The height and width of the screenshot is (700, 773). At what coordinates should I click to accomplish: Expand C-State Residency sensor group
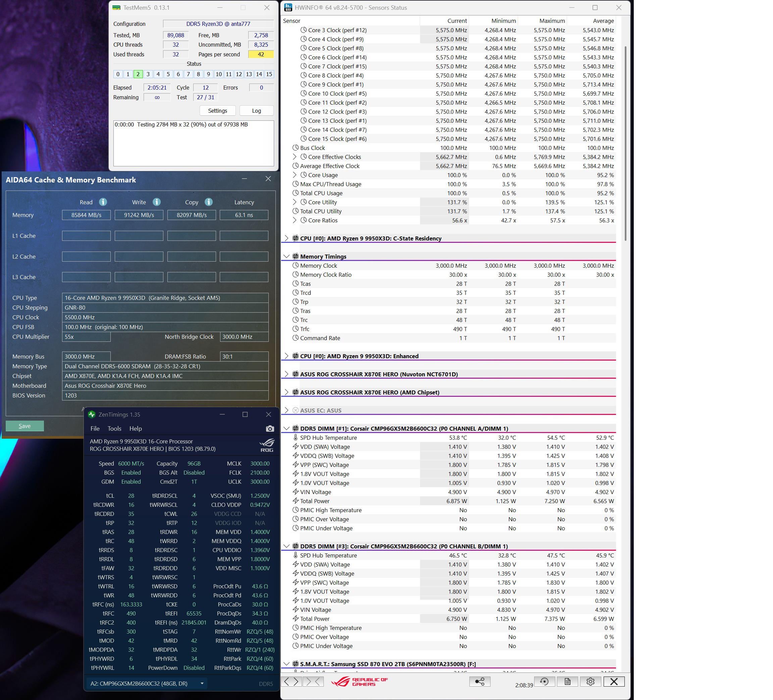(x=287, y=238)
